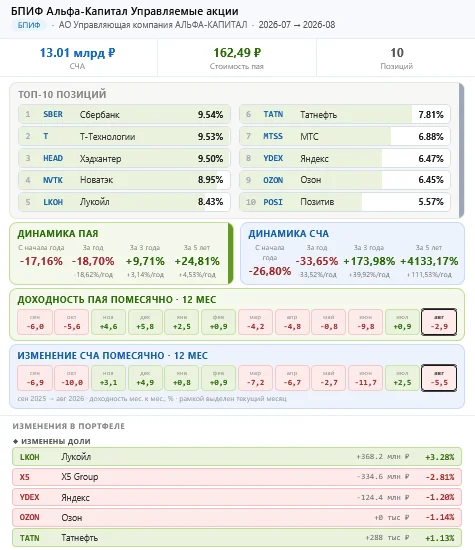475x550 pixels.
Task: Select the T-Технологии position row
Action: 124,136
